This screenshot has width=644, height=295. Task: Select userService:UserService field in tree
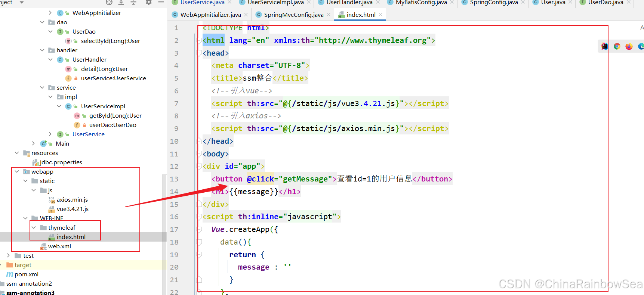point(113,78)
